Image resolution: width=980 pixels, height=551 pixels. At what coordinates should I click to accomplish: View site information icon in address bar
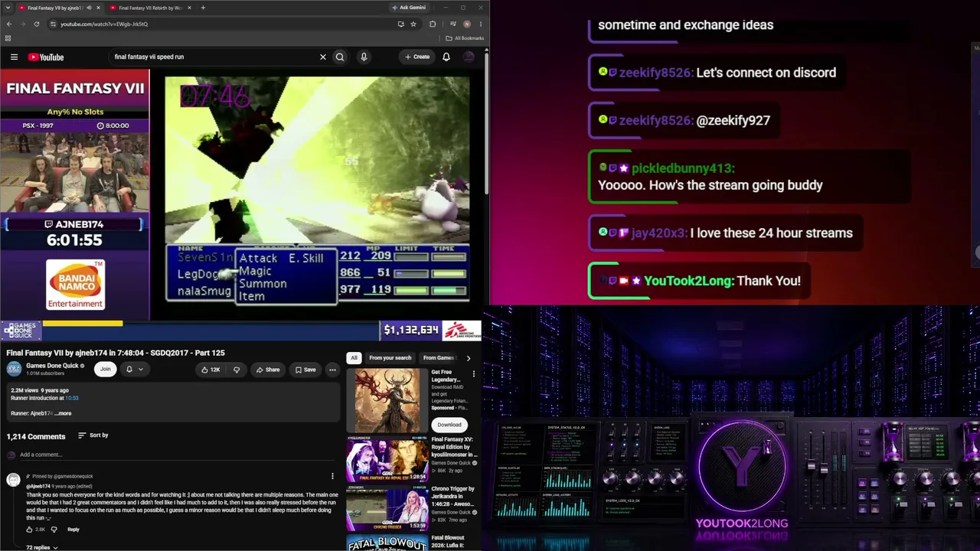tap(53, 24)
